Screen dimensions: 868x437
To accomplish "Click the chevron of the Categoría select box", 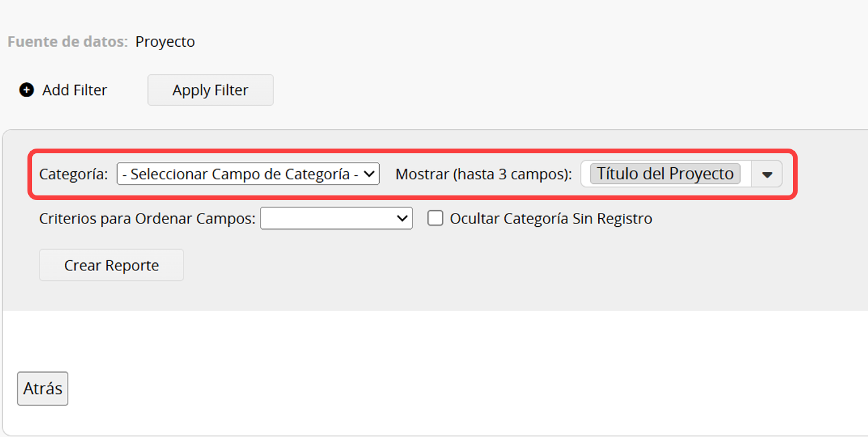I will pos(369,174).
